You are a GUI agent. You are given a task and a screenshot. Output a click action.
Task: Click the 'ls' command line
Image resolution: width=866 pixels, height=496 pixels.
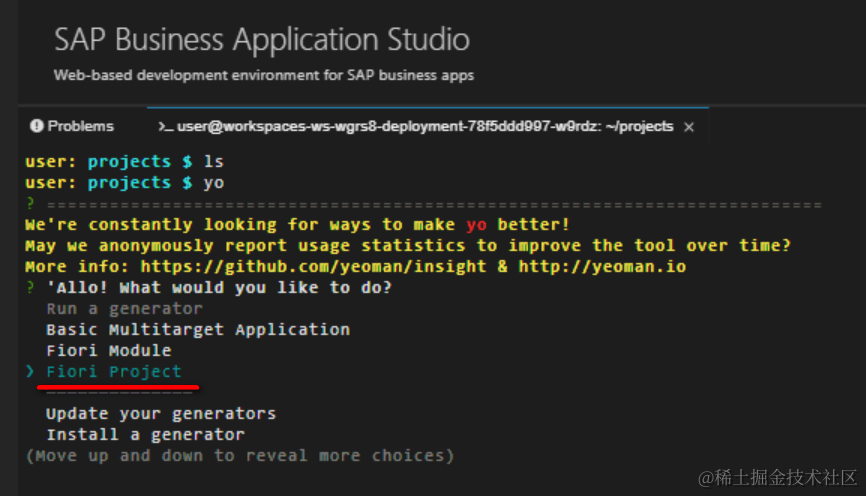[x=124, y=162]
